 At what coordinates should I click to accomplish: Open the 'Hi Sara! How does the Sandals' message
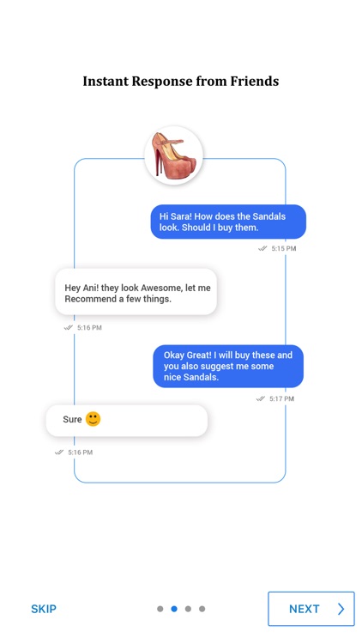click(228, 222)
